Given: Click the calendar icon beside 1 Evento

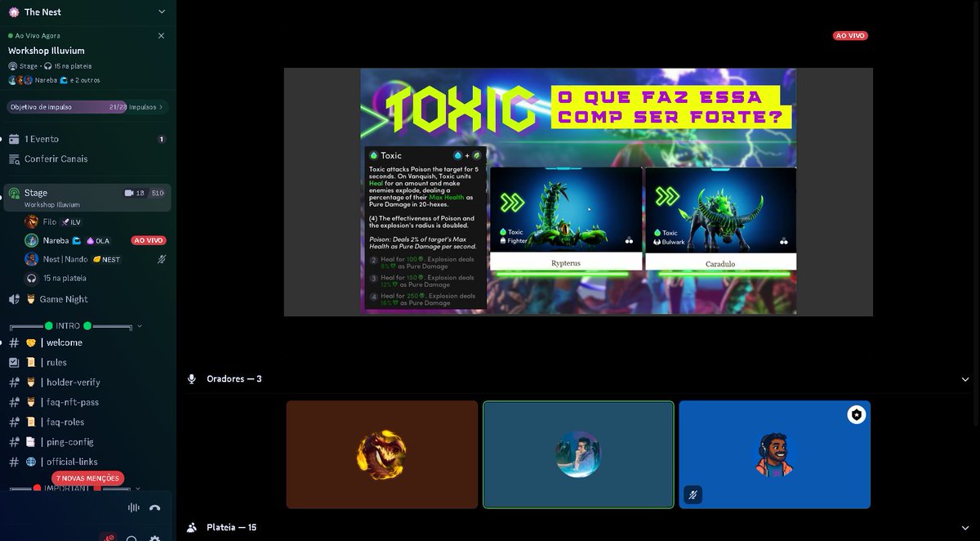Looking at the screenshot, I should coord(14,139).
